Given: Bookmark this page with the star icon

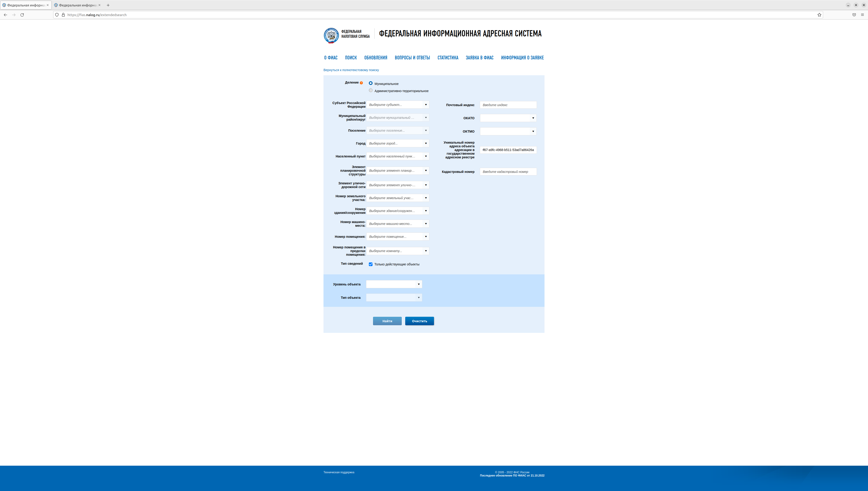Looking at the screenshot, I should pos(819,15).
